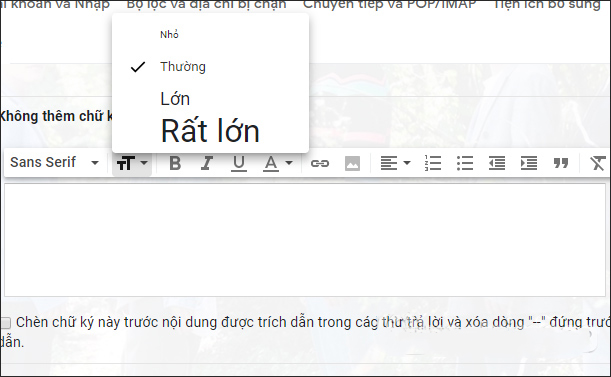Apply italic formatting
The image size is (611, 377).
[x=207, y=163]
